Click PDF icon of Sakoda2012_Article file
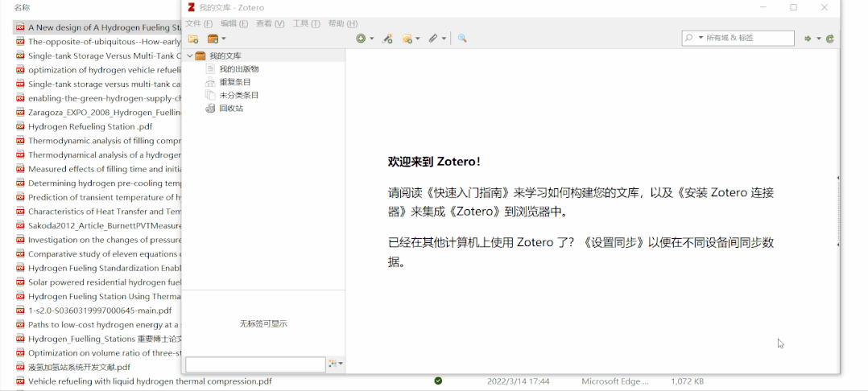 coord(20,225)
